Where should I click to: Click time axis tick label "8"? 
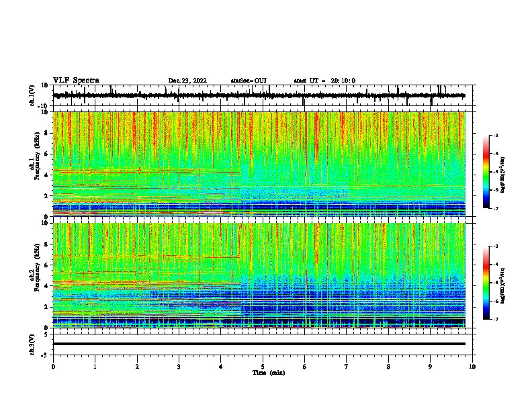388,367
